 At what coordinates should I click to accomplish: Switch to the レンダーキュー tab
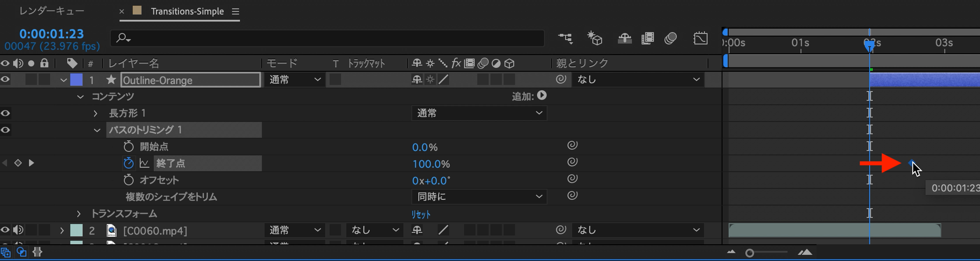click(x=52, y=11)
